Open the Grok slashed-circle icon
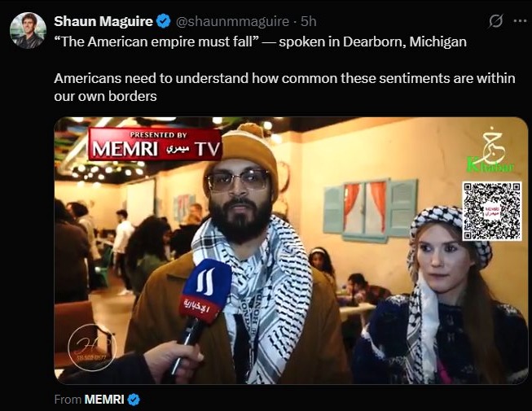This screenshot has width=532, height=411. tap(495, 21)
